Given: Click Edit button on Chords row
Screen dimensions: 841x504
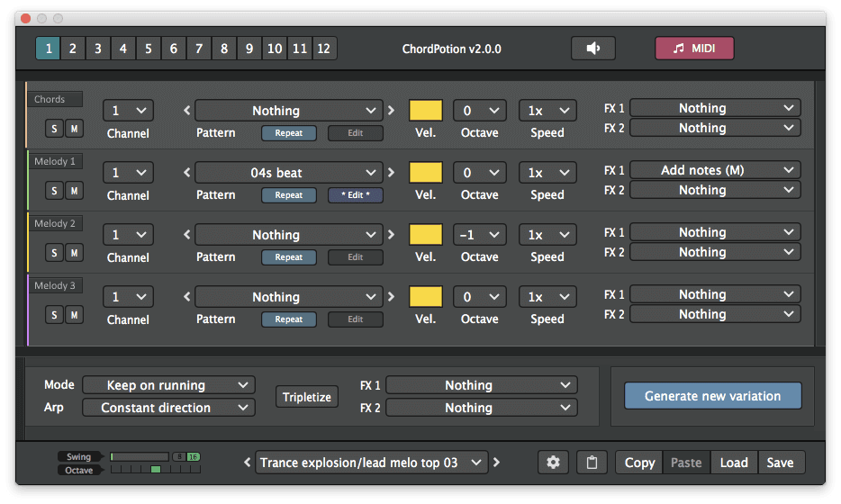Looking at the screenshot, I should (356, 133).
